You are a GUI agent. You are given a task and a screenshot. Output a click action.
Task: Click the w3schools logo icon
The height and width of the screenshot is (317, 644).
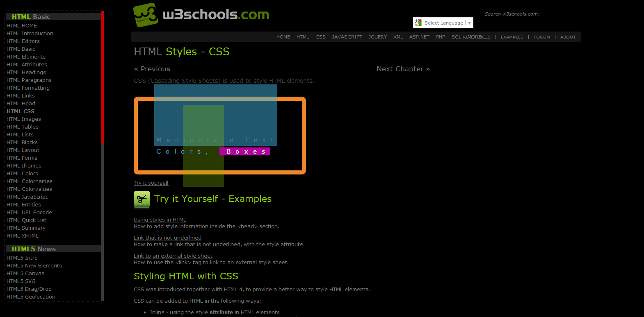(146, 15)
